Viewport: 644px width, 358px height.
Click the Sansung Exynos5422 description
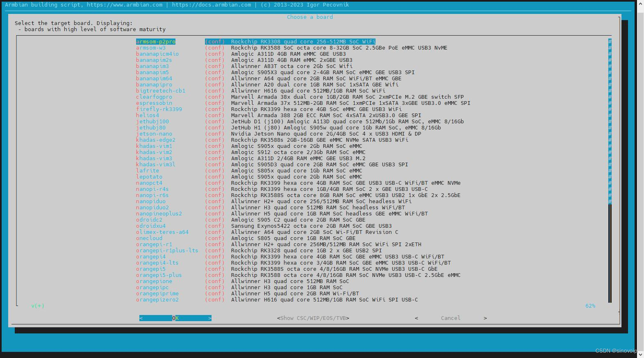pos(312,226)
